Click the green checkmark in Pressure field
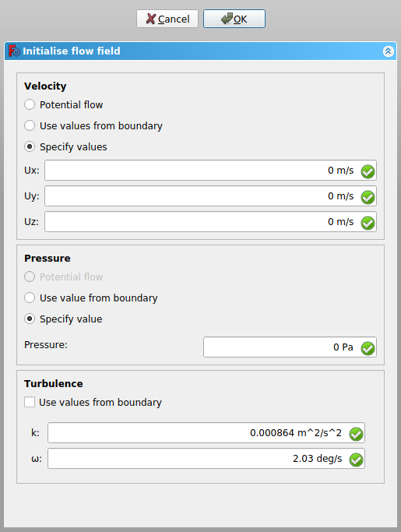 point(368,348)
